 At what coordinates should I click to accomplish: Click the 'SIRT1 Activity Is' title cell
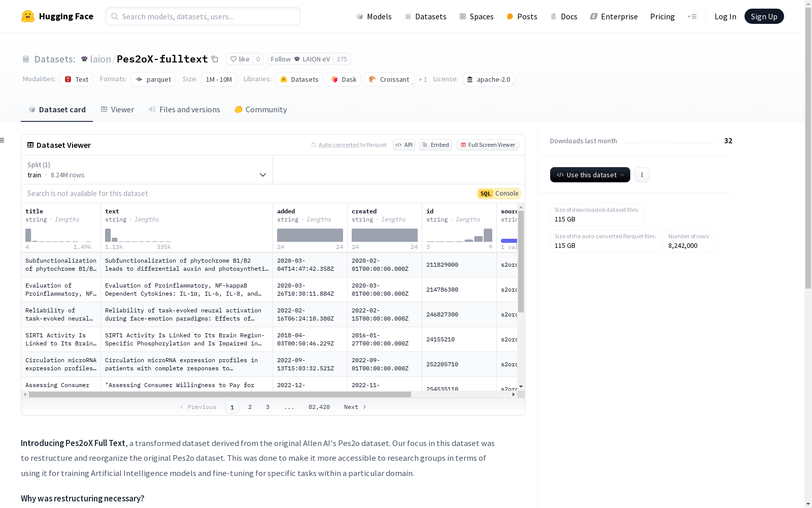pyautogui.click(x=61, y=339)
